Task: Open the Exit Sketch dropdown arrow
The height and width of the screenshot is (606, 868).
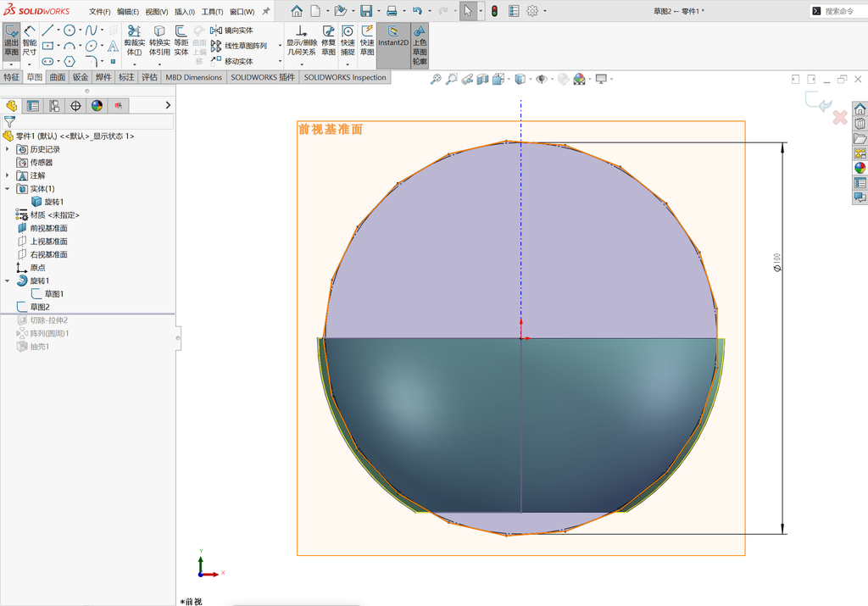Action: pos(12,64)
